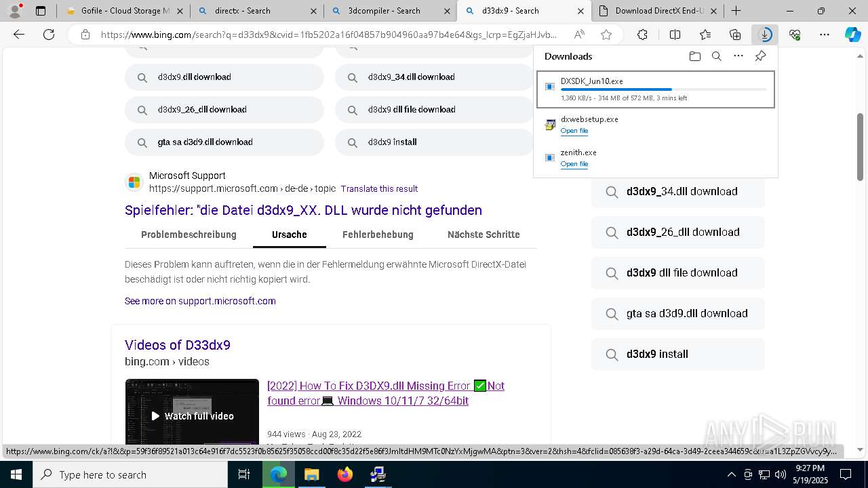Click Translate this result link
868x488 pixels.
[379, 188]
